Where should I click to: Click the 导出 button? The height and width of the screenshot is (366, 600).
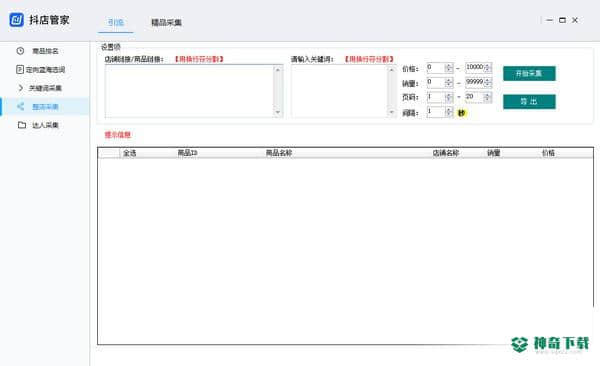click(529, 101)
